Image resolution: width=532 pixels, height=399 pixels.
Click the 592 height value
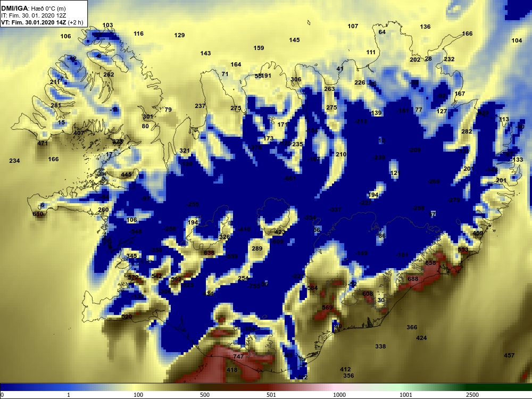pos(177,280)
